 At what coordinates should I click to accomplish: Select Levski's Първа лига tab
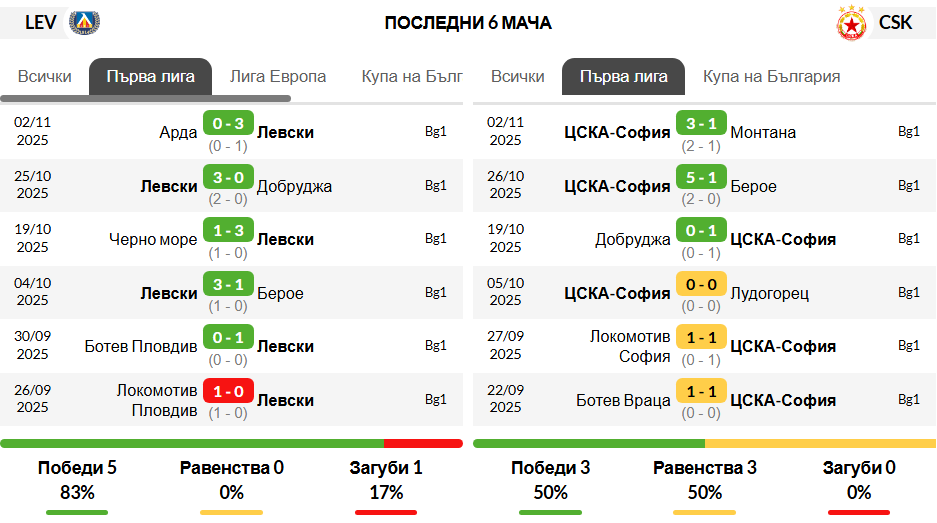(151, 77)
